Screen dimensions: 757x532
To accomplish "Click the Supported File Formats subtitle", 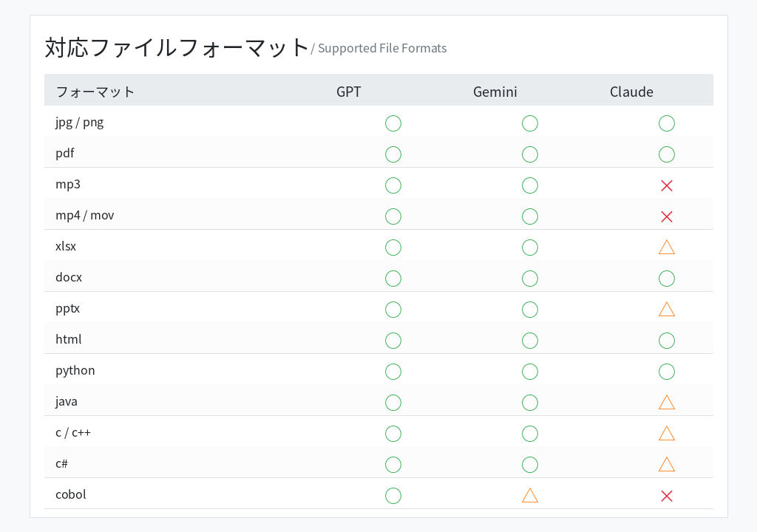I will [382, 48].
